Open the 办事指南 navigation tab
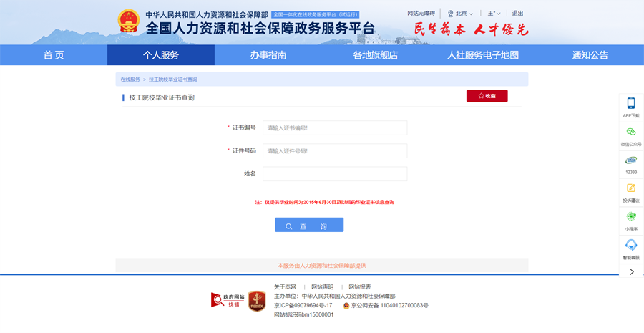Image resolution: width=644 pixels, height=333 pixels. click(x=268, y=55)
